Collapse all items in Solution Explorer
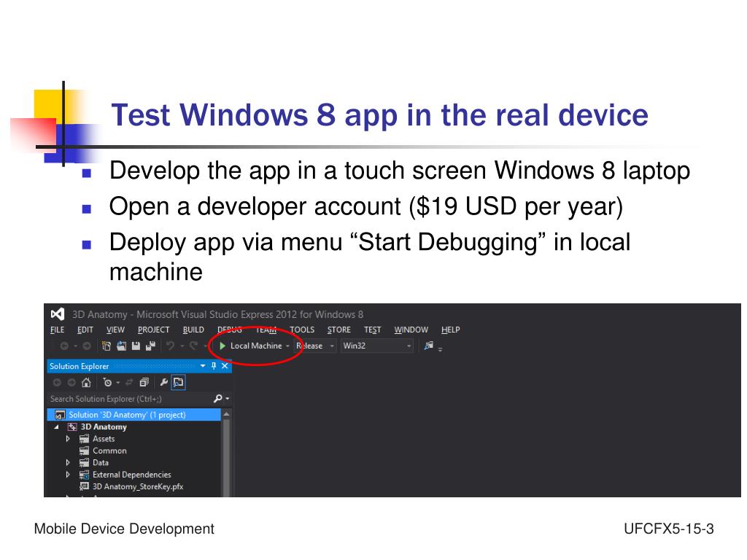This screenshot has width=747, height=560. pos(144,382)
